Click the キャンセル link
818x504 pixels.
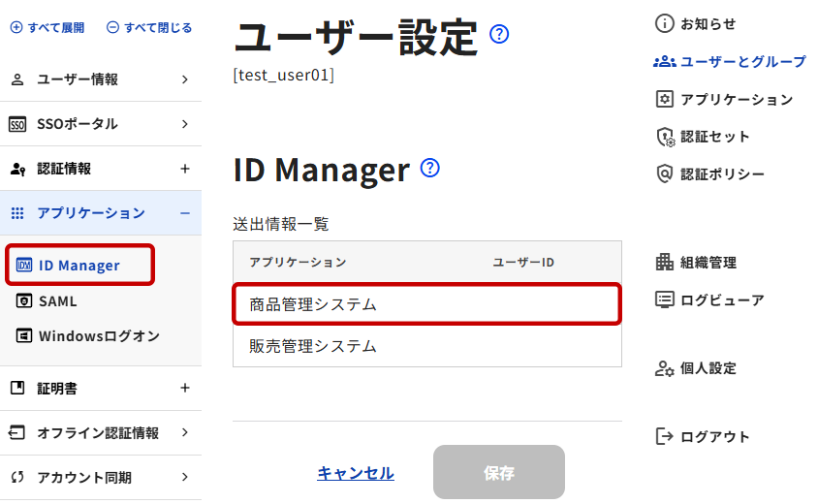[356, 473]
